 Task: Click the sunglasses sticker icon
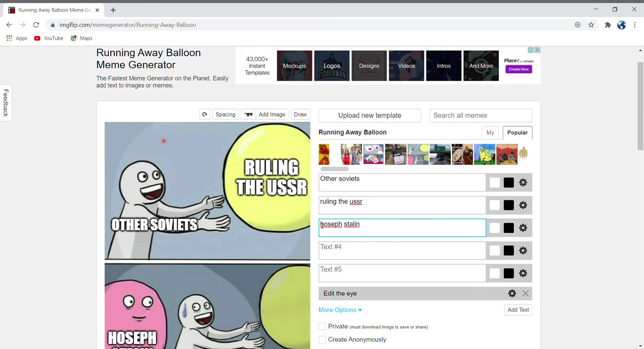pos(248,114)
